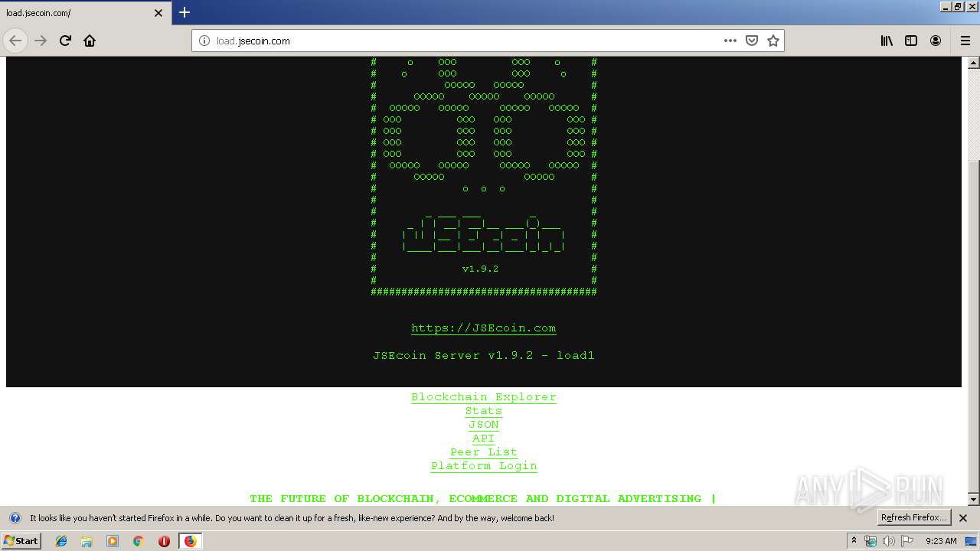The image size is (980, 551).
Task: Open the Windows Start menu
Action: tap(21, 540)
